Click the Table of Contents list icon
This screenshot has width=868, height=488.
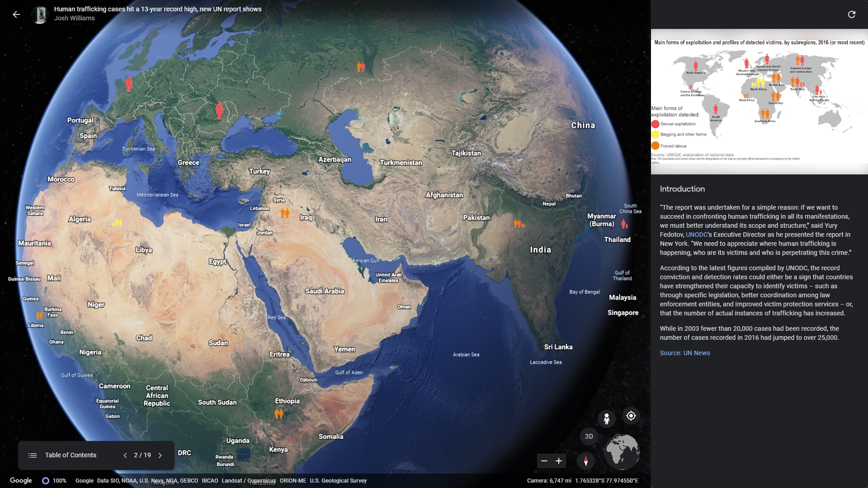coord(33,455)
